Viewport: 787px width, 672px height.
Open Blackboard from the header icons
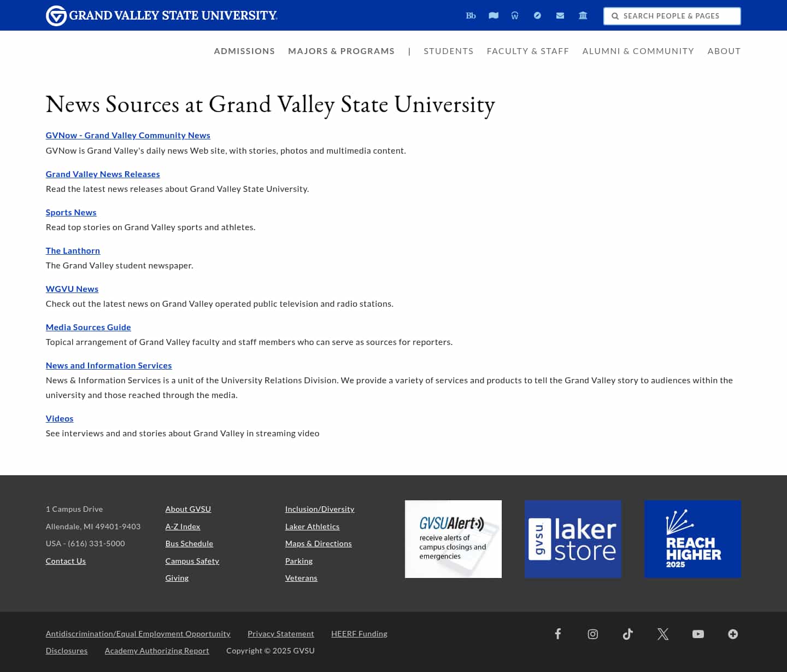coord(471,15)
